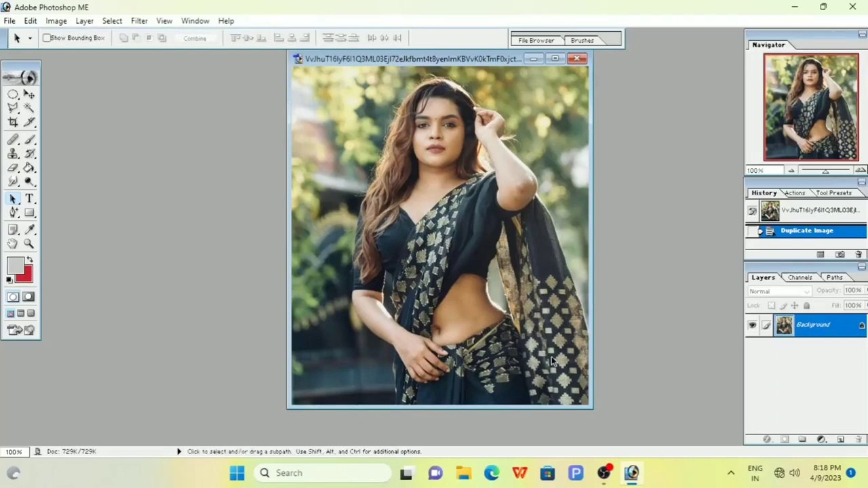Select the Notes tool
The width and height of the screenshot is (868, 488).
13,230
